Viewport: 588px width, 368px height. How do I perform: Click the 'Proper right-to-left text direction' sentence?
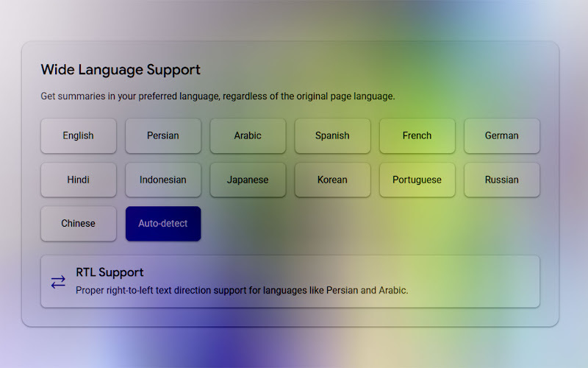tap(242, 290)
